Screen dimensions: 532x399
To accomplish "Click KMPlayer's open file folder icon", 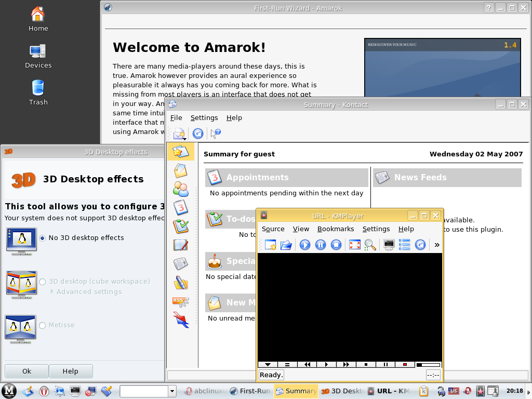I will tap(286, 245).
